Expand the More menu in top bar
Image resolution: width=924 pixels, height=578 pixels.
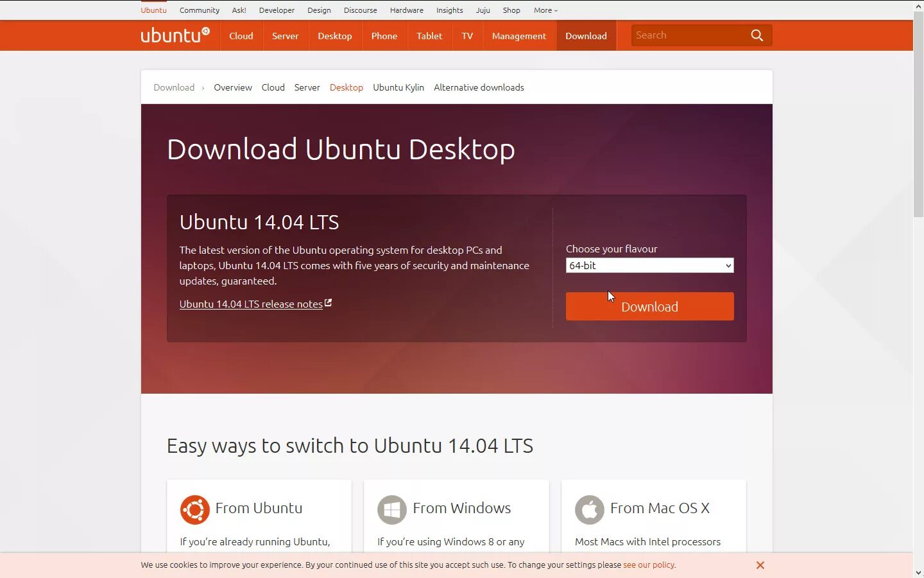pos(545,10)
